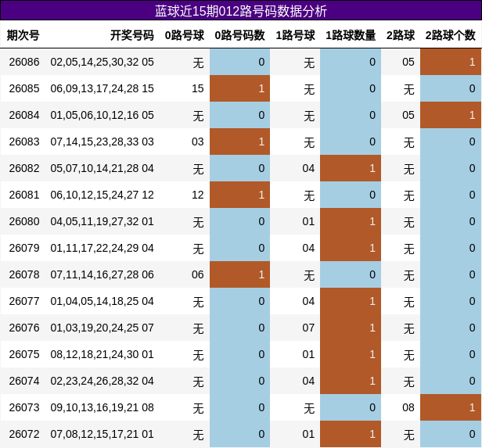Click issue number 26083
482x448 pixels.
[24, 142]
